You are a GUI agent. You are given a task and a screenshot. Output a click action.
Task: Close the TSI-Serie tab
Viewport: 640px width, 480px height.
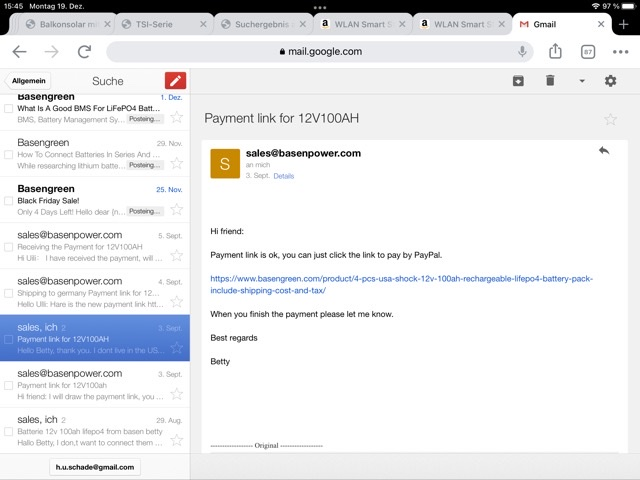point(203,24)
